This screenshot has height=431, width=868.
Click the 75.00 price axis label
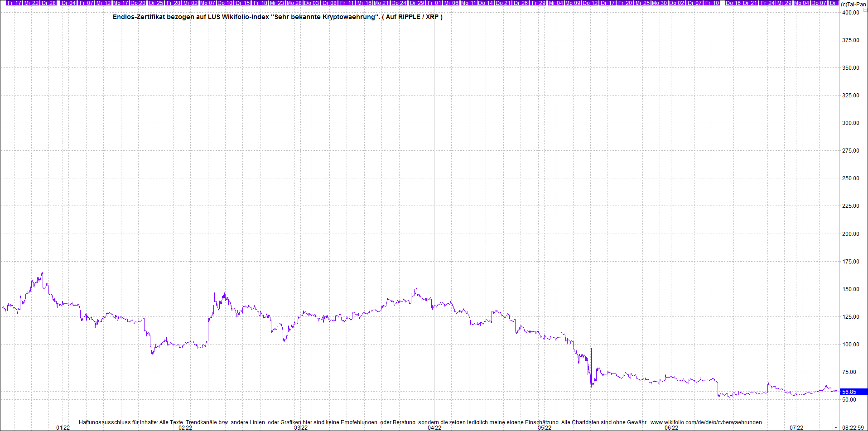(849, 372)
